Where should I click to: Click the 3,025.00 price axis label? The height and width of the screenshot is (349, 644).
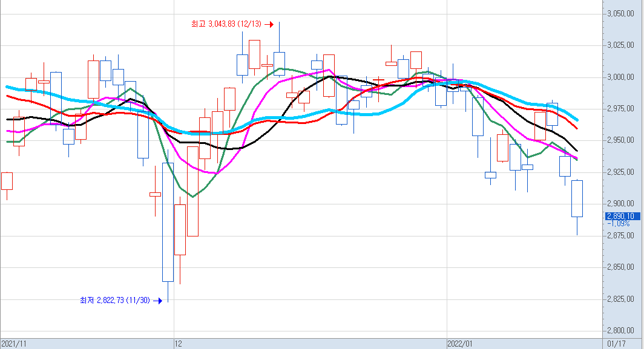(620, 45)
